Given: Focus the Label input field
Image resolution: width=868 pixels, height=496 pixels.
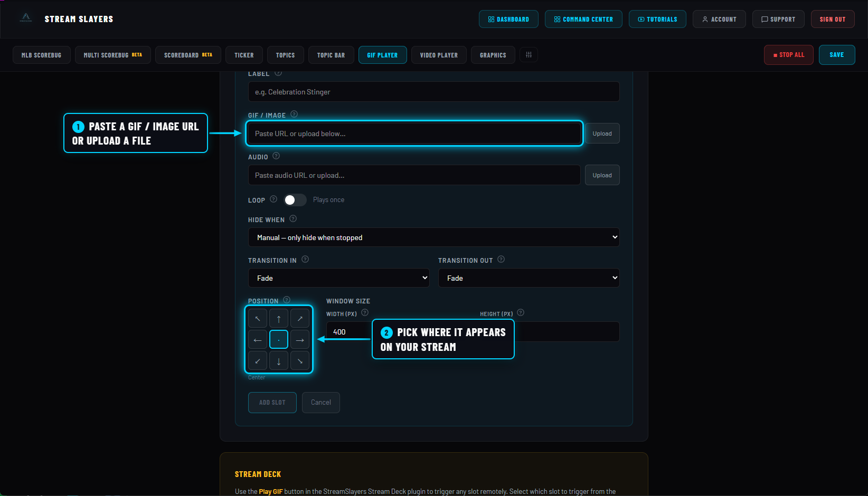Looking at the screenshot, I should pos(434,92).
